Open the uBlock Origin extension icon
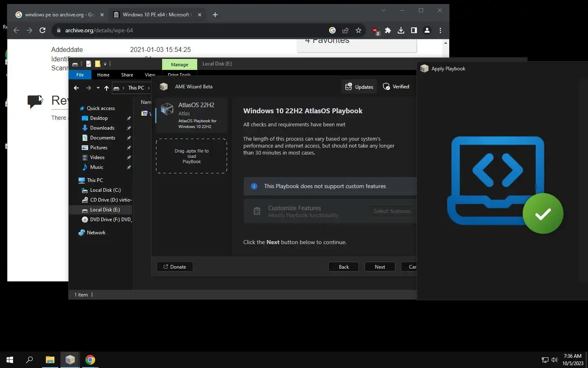Screen dimensions: 588x368 click(375, 31)
